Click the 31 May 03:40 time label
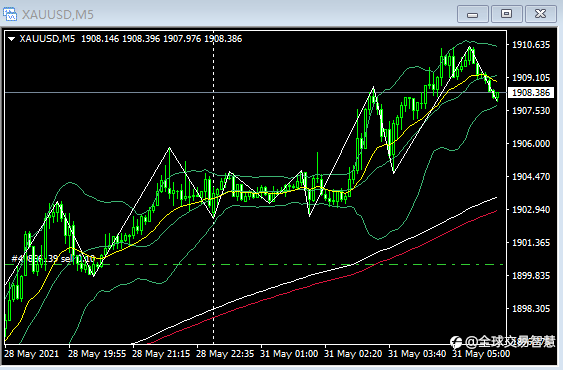 pos(417,354)
